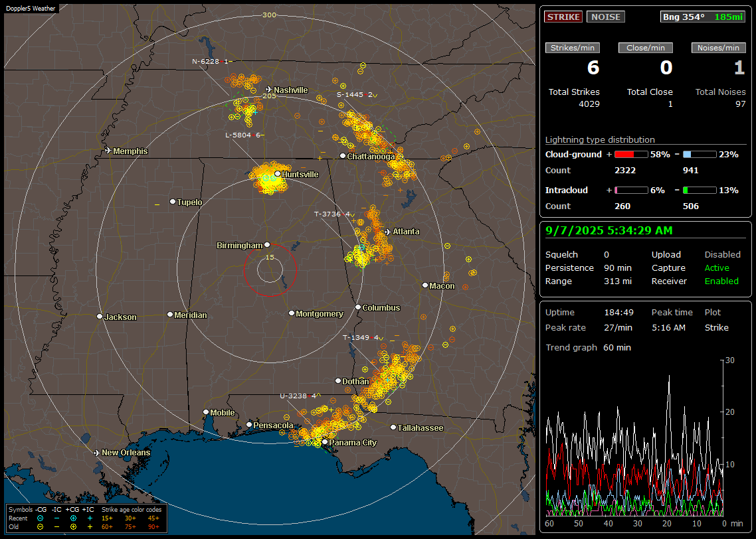Click the 205 mile range ring label
The width and height of the screenshot is (756, 539).
tap(269, 96)
